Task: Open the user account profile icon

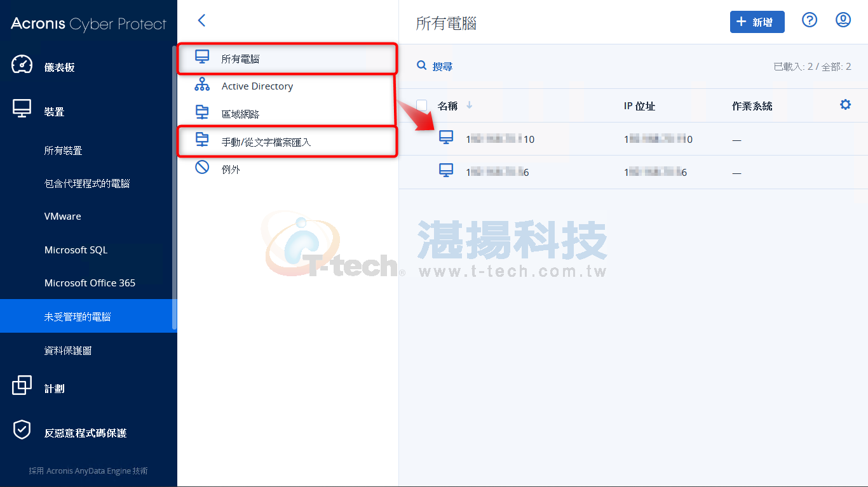Action: coord(843,20)
